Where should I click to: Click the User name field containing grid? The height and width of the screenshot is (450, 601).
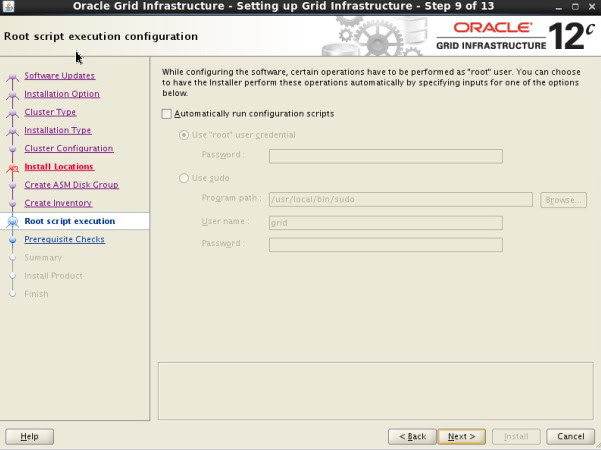click(x=386, y=223)
